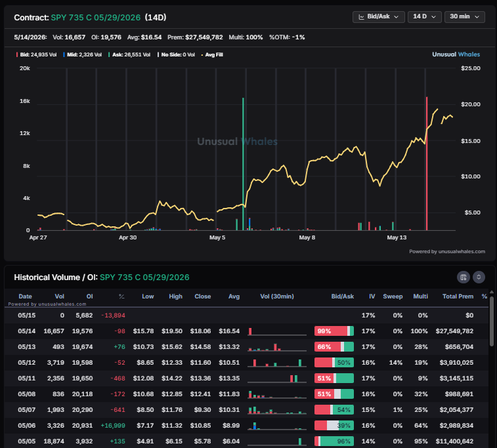Toggle the Mid: 2,326 Vol legend item
The height and width of the screenshot is (448, 497).
tap(83, 55)
